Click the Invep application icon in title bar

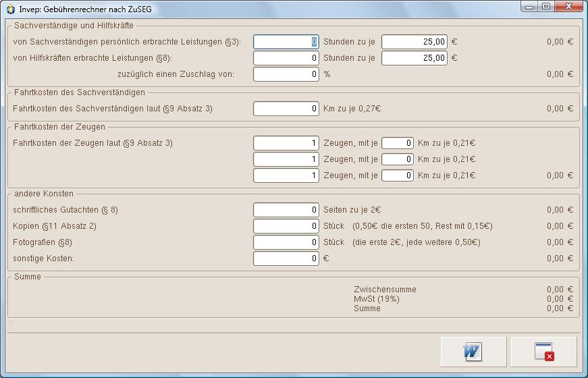click(11, 9)
